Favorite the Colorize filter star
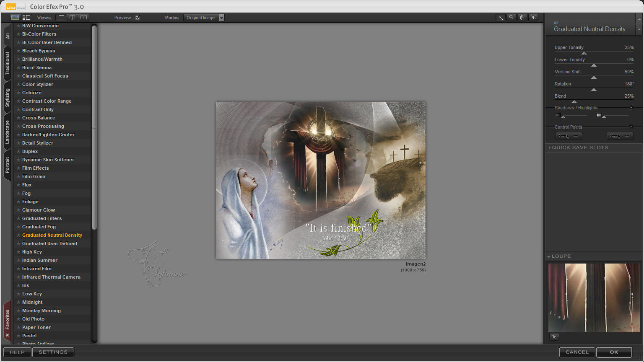The width and height of the screenshot is (644, 362). coord(18,93)
